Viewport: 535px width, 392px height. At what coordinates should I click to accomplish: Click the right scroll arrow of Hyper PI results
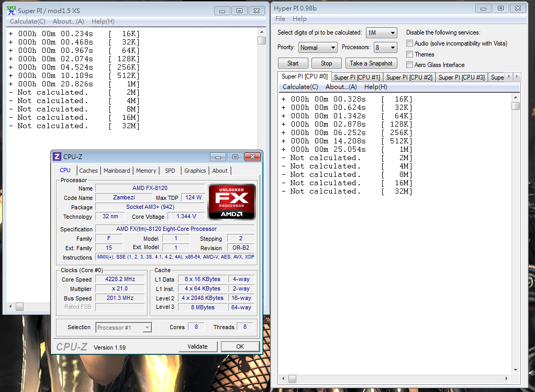tap(506, 379)
